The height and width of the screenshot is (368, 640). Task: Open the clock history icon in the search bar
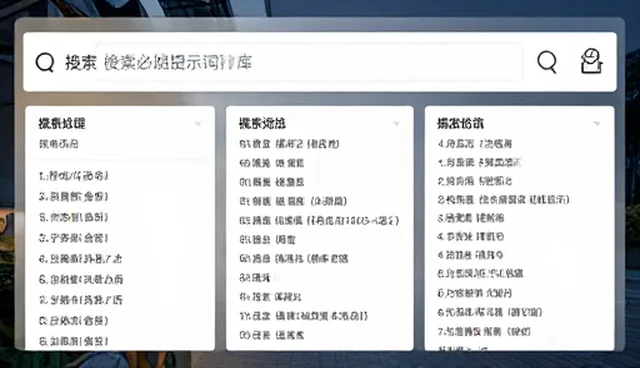pyautogui.click(x=591, y=61)
